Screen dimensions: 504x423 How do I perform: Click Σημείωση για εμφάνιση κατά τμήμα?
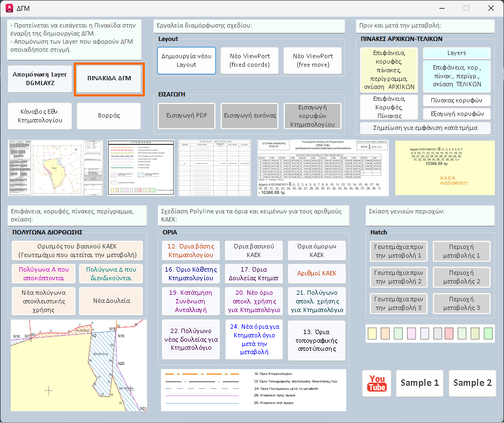[x=425, y=128]
